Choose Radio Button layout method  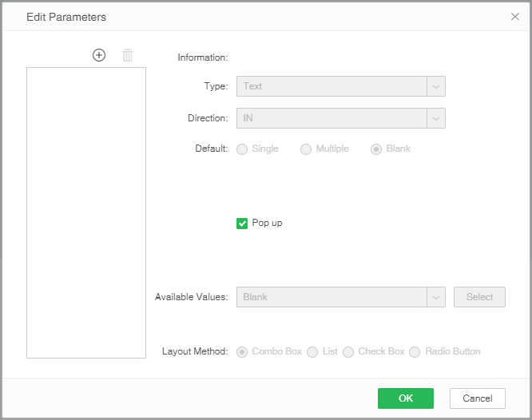pos(415,352)
